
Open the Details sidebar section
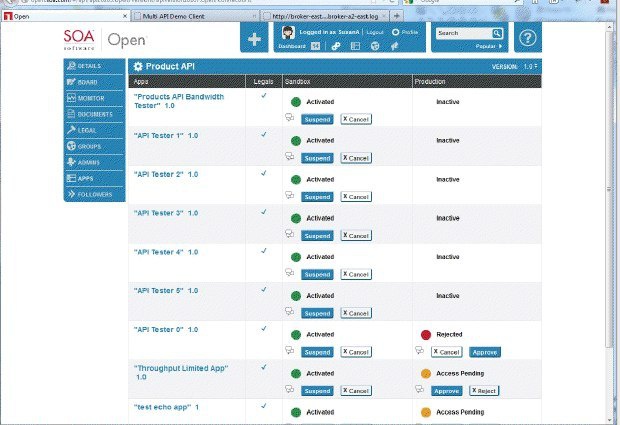pos(95,66)
